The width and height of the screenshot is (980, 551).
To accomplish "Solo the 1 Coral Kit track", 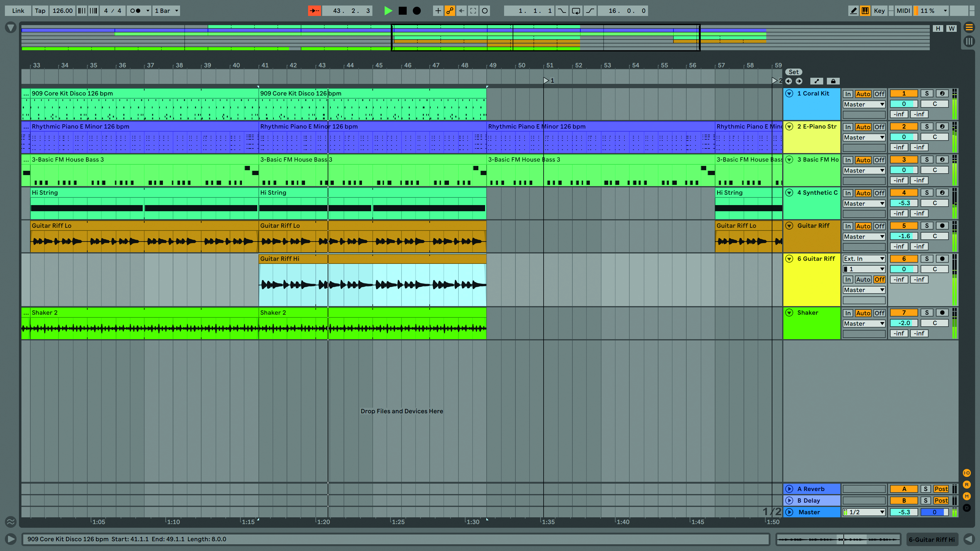I will coord(927,94).
